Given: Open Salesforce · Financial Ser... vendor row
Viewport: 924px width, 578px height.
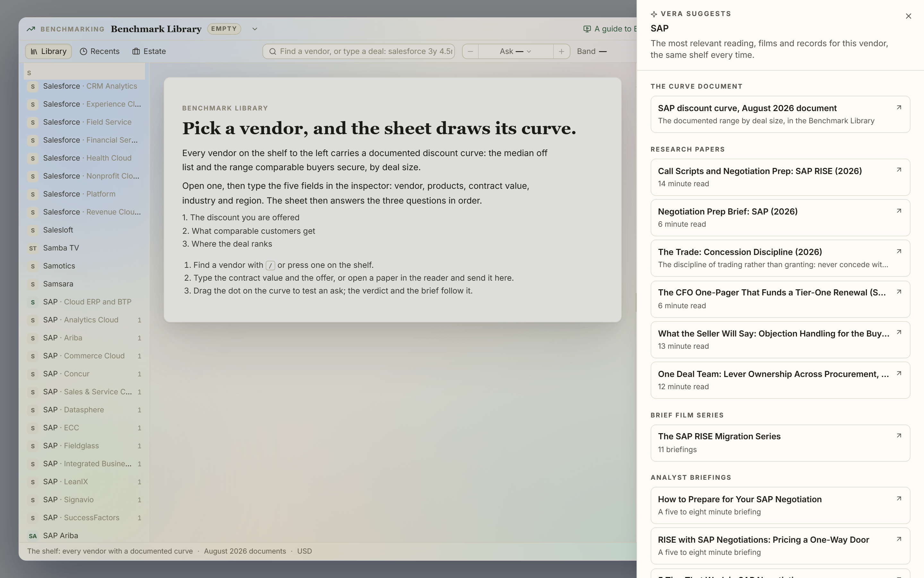Looking at the screenshot, I should click(84, 140).
